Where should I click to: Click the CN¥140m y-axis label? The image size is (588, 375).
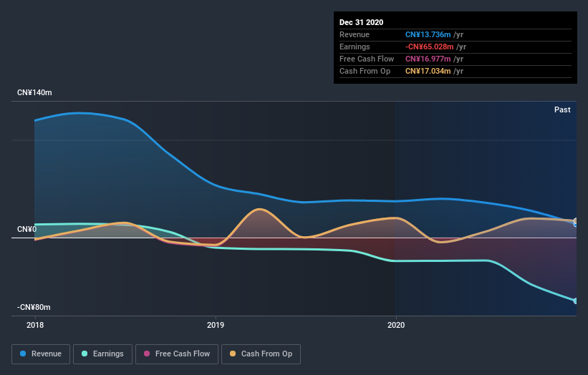(x=34, y=92)
